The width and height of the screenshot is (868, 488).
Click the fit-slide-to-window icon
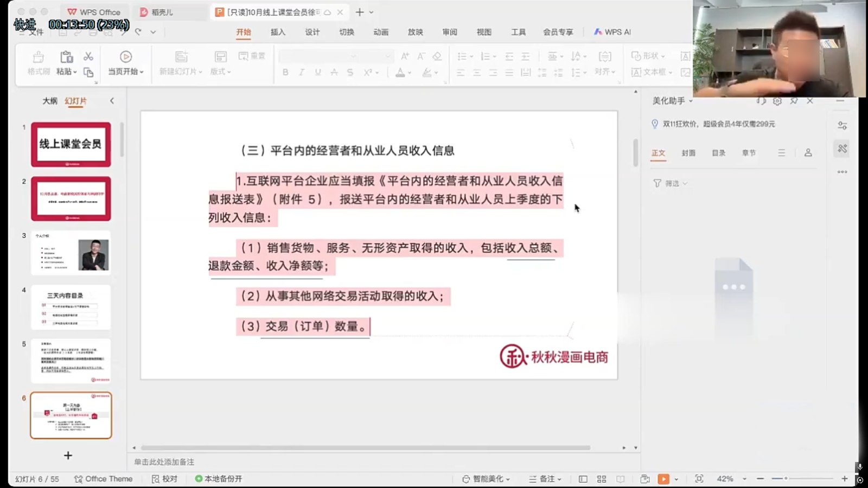699,479
